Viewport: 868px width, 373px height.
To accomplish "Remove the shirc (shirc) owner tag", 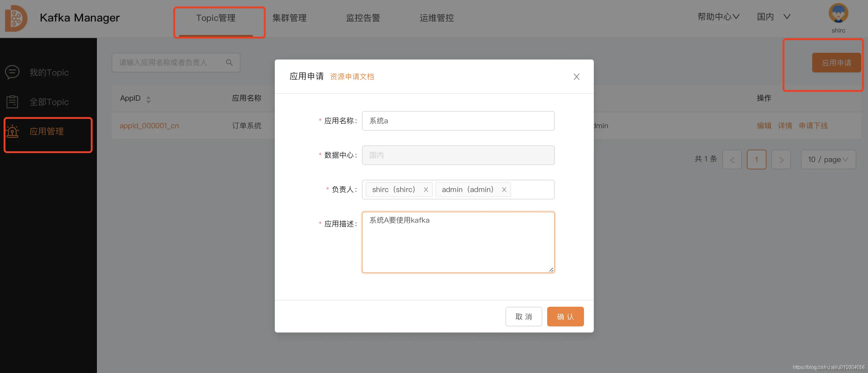I will coord(426,189).
